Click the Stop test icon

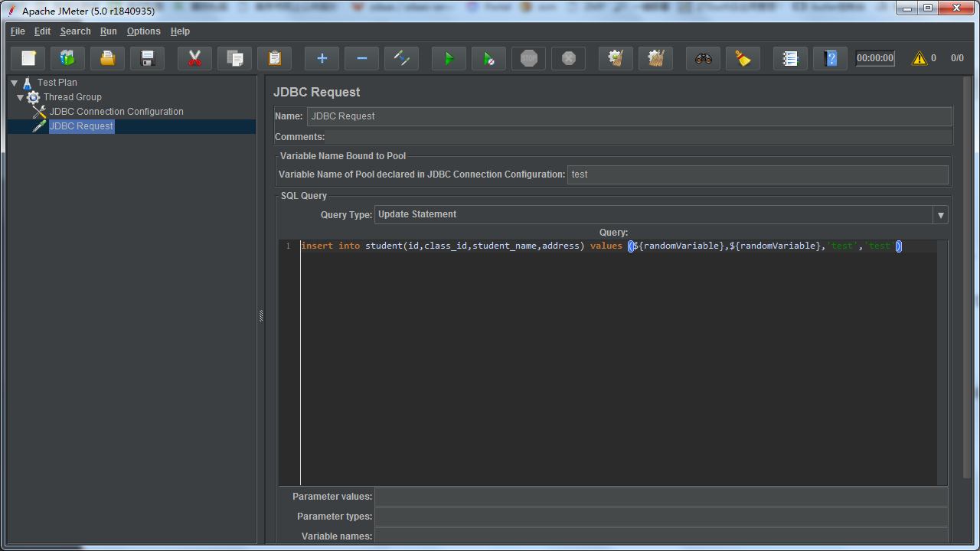point(529,58)
